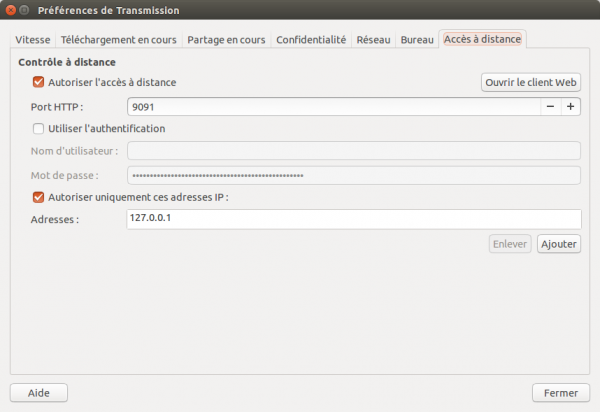Click the Aide button
The height and width of the screenshot is (412, 600).
click(x=38, y=392)
